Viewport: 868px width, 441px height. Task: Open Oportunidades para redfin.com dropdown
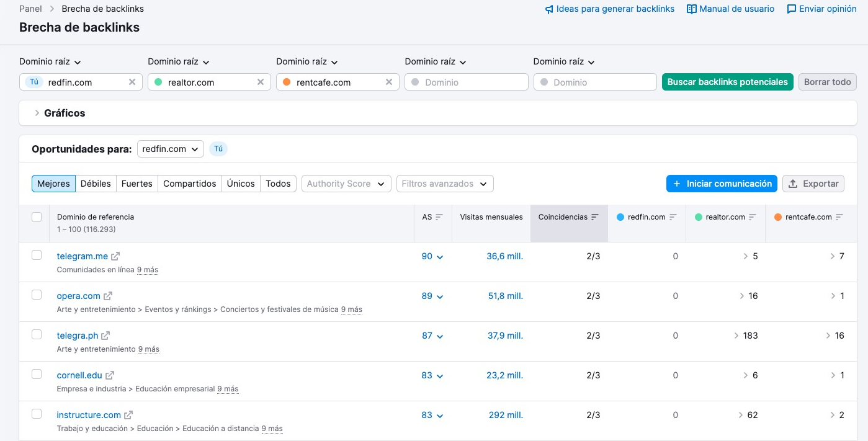click(x=171, y=149)
